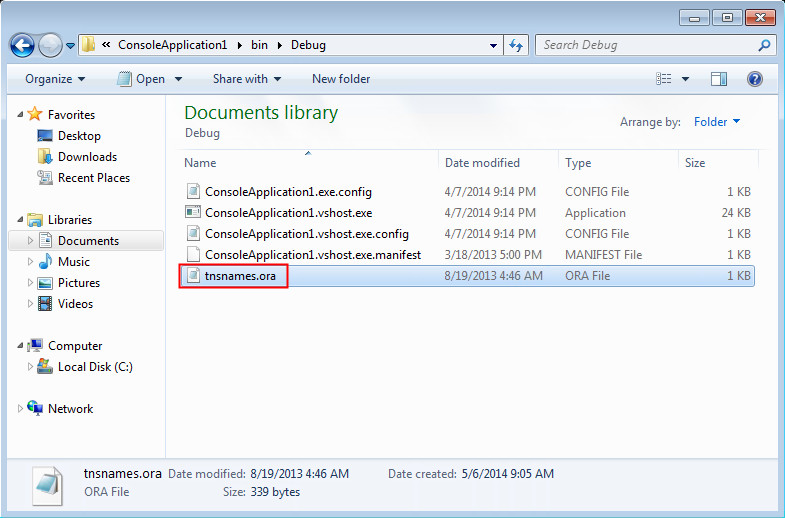Click the refresh button beside address bar
Viewport: 785px width, 518px height.
pos(516,46)
